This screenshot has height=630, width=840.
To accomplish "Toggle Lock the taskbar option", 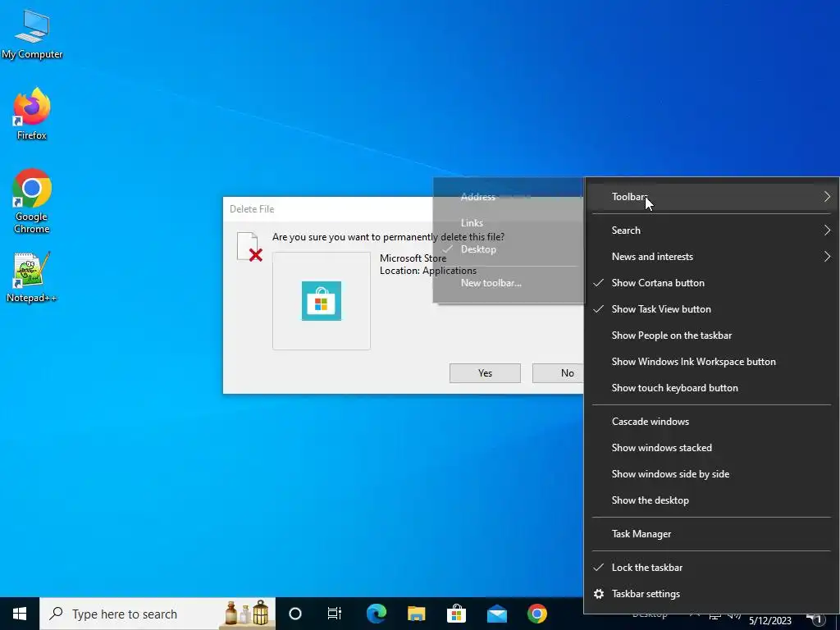I will pyautogui.click(x=711, y=568).
